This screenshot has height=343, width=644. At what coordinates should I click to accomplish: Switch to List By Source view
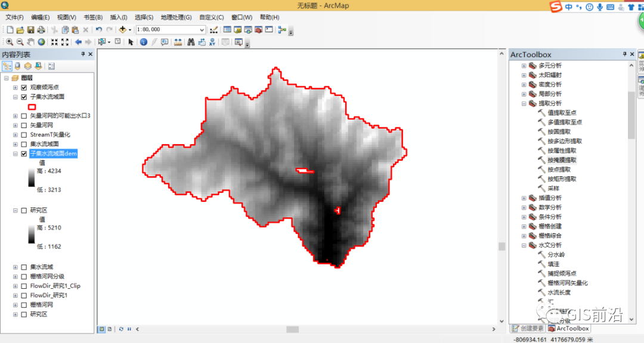(x=17, y=66)
